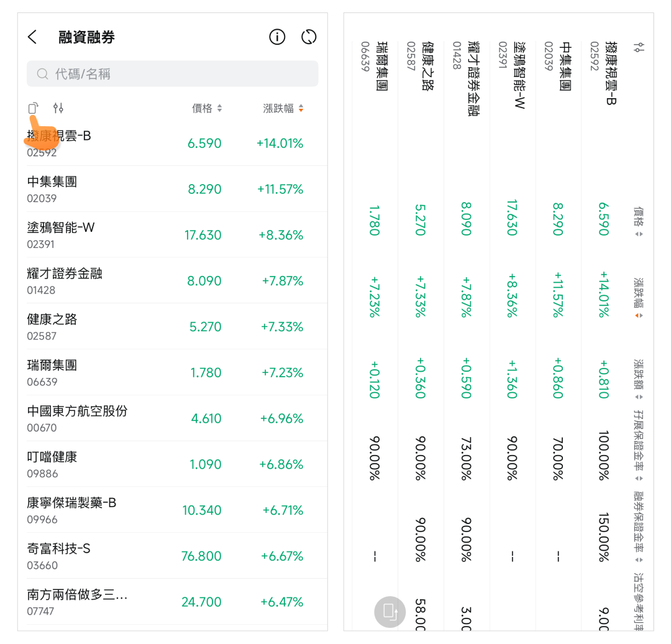Go back using the arrow beside 融資融券
671x644 pixels.
pos(33,37)
